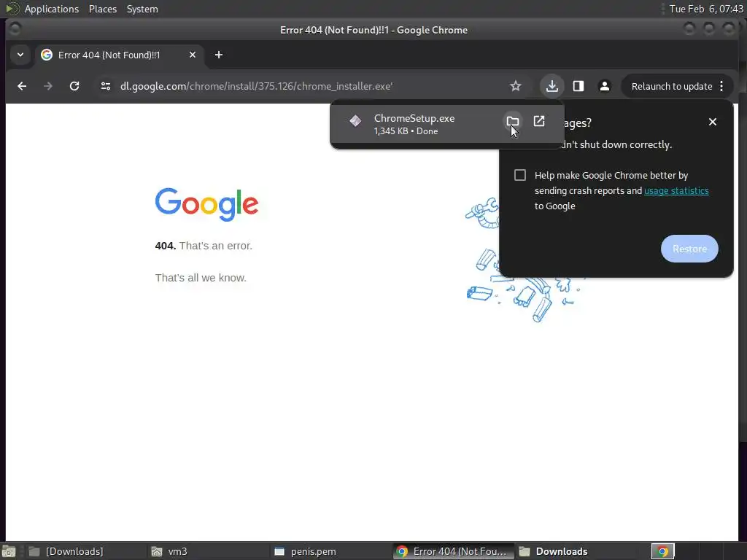Select Error 404 Chrome taskbar entry

click(x=454, y=551)
